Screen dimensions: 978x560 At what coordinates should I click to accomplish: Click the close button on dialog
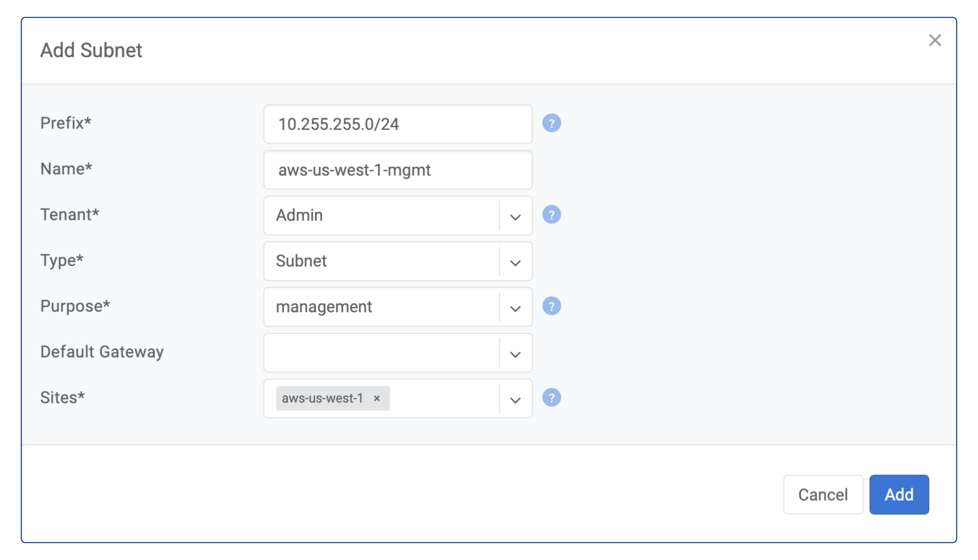(935, 40)
